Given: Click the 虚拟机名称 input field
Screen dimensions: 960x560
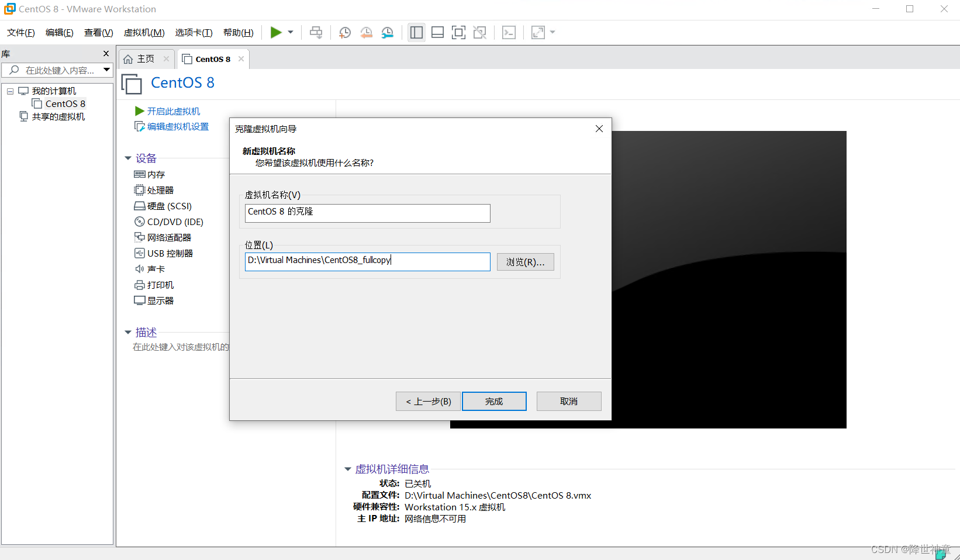Looking at the screenshot, I should click(x=367, y=213).
